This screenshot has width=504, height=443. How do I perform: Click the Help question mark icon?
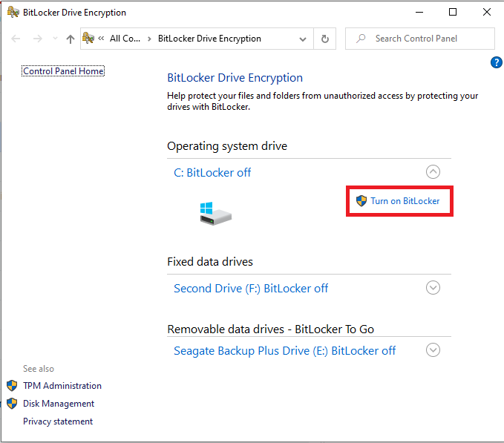(497, 62)
